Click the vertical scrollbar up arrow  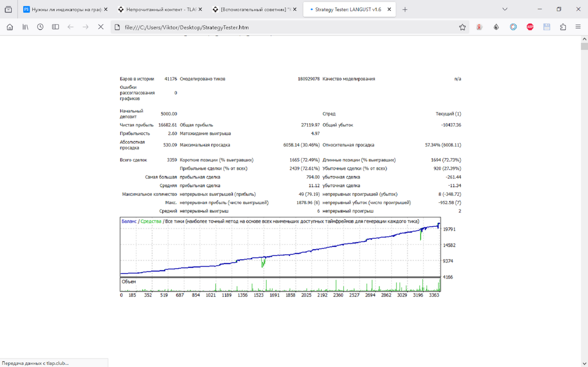pyautogui.click(x=584, y=40)
